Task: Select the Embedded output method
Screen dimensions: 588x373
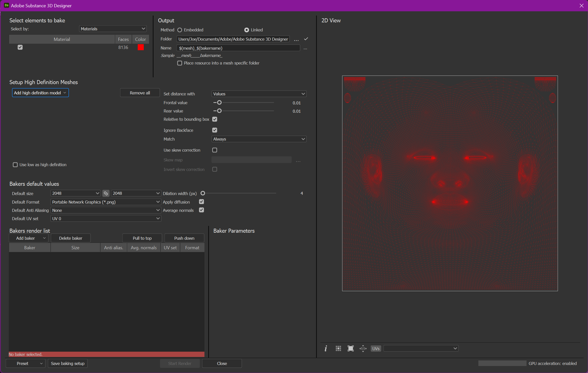Action: point(180,30)
